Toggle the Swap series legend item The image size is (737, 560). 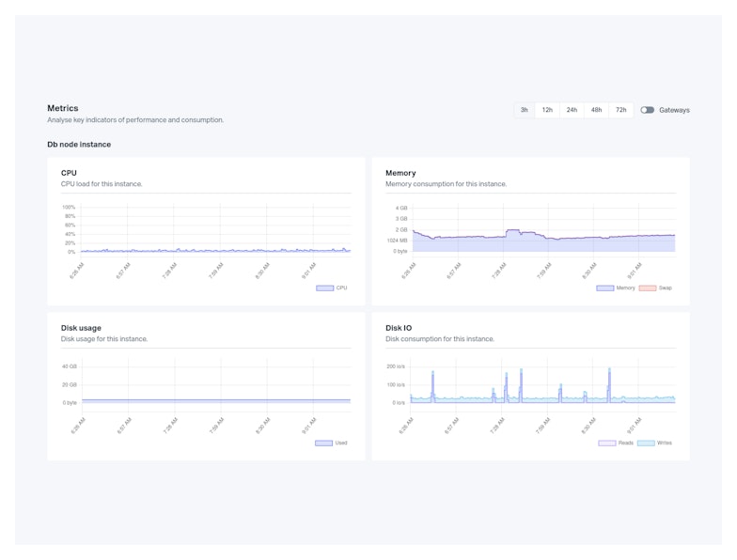click(x=648, y=288)
